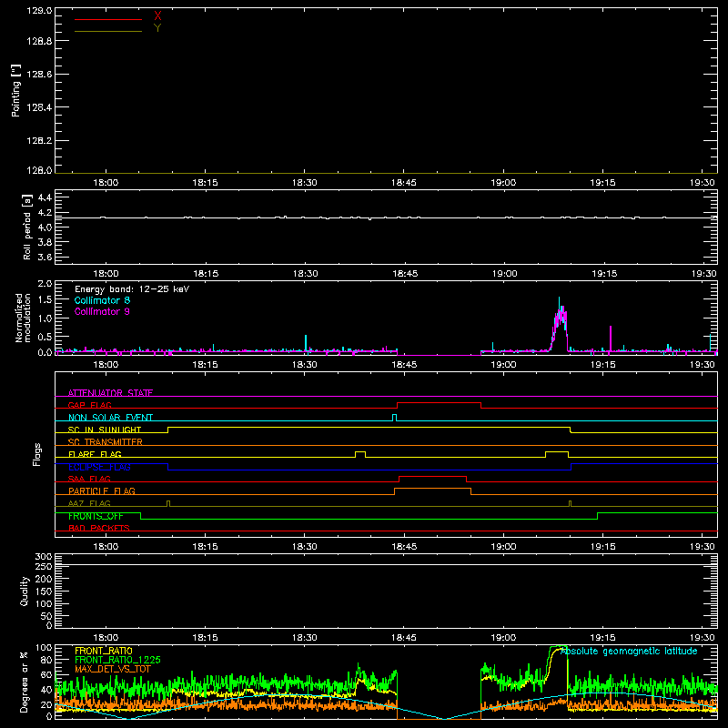This screenshot has height=728, width=728.
Task: Click the red X legend line
Action: tap(108, 19)
